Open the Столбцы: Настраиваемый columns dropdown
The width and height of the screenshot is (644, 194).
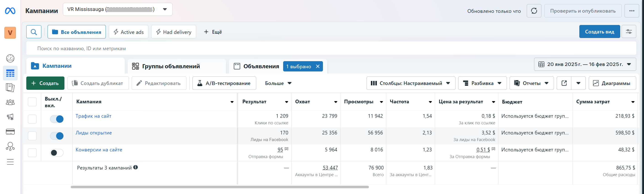(x=410, y=83)
